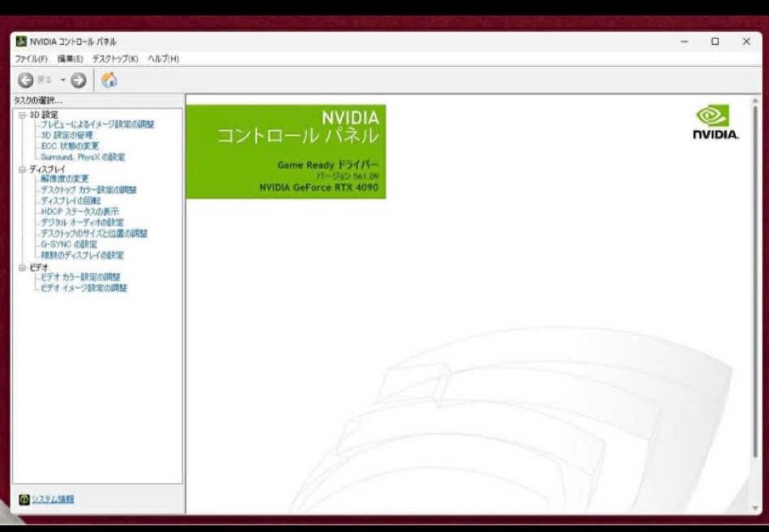The image size is (769, 532).
Task: Click the Forward navigation arrow icon
Action: [78, 80]
